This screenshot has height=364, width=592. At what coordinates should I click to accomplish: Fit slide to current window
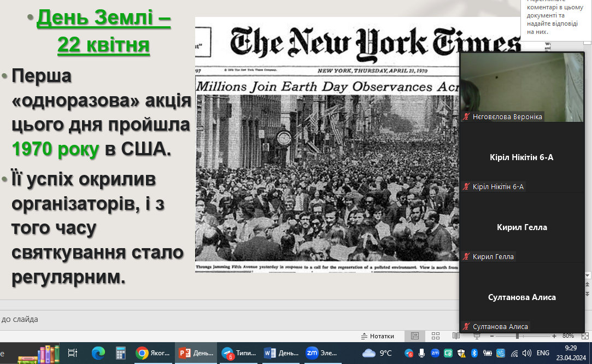[x=585, y=336]
